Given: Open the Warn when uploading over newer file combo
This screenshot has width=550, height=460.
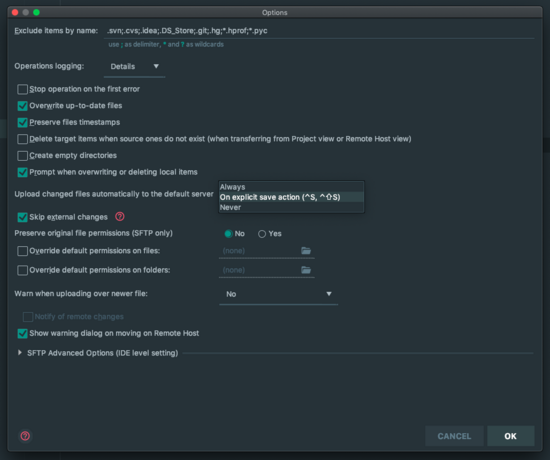Looking at the screenshot, I should pyautogui.click(x=279, y=294).
